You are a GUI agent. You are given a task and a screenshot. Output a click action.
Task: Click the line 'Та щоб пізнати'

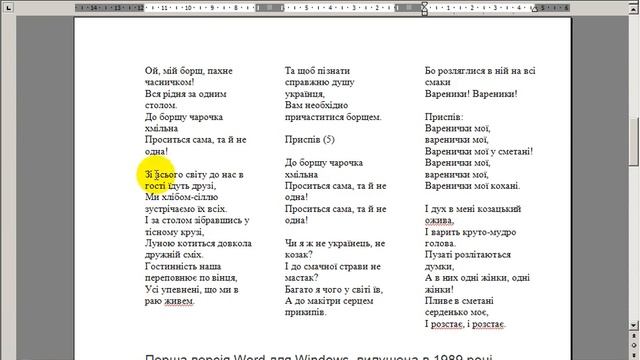[x=317, y=71]
